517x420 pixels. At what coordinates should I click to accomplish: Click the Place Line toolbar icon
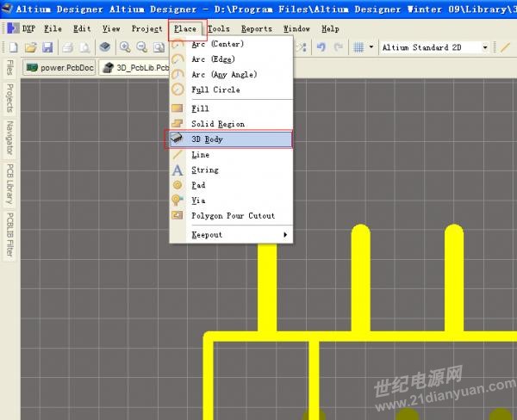[505, 47]
